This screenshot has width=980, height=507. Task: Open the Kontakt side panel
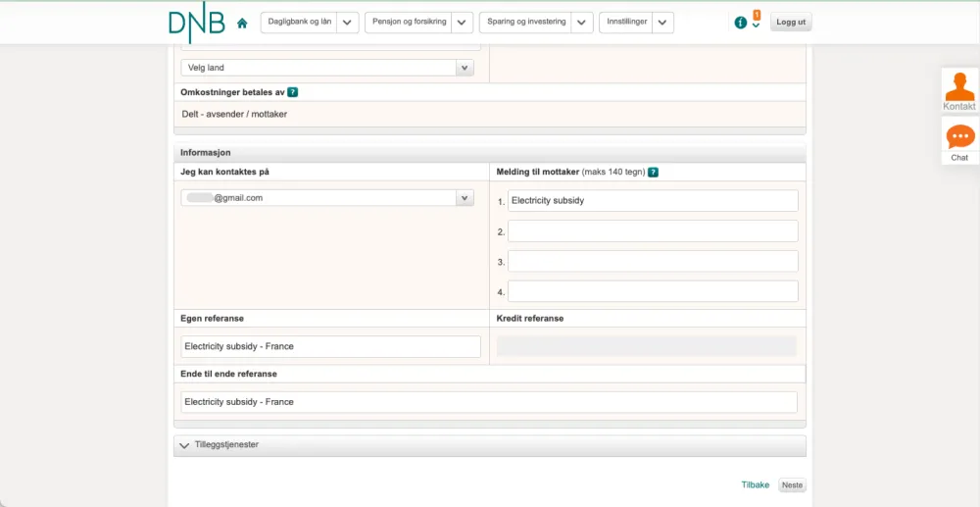(959, 90)
